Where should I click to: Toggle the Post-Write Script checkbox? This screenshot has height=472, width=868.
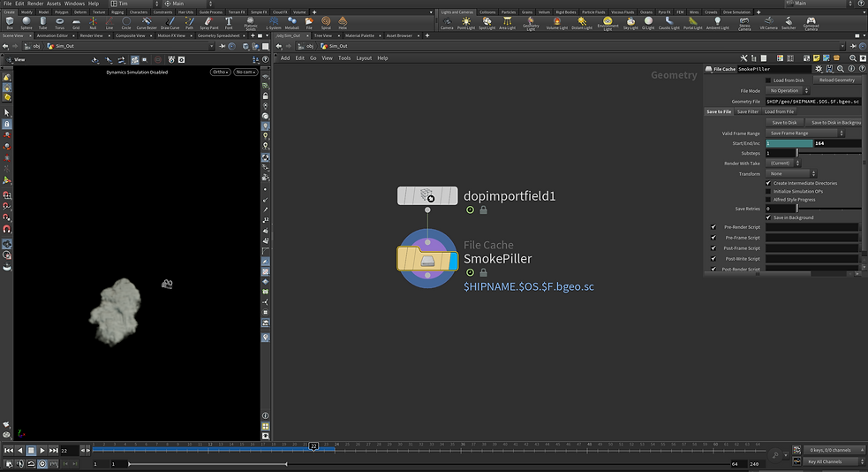tap(713, 259)
